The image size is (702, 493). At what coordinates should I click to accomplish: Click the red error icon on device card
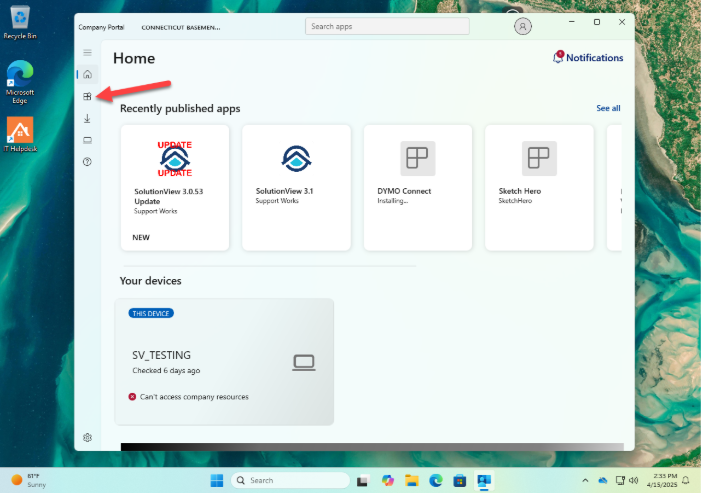click(x=132, y=397)
